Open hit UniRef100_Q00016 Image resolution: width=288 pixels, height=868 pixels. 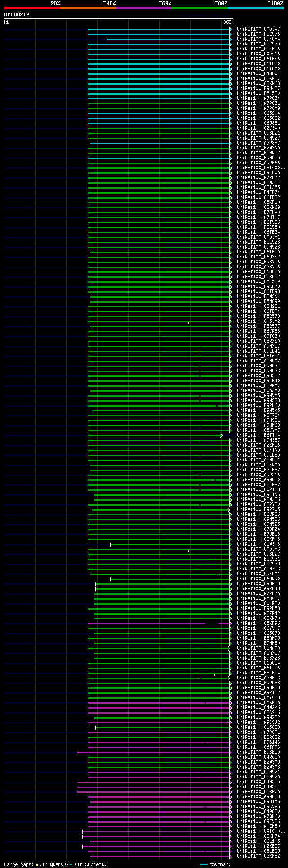point(258,54)
